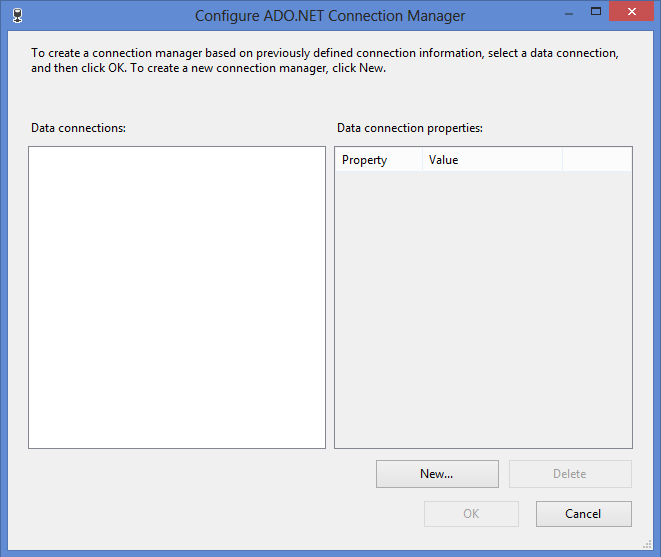The height and width of the screenshot is (557, 661).
Task: Close the dialog with the red X
Action: coord(631,11)
